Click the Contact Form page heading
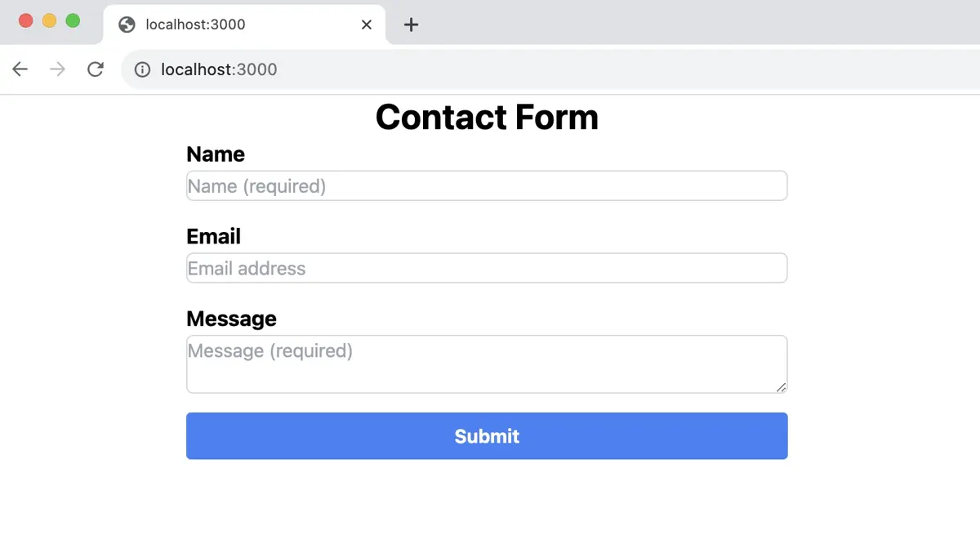 pyautogui.click(x=487, y=117)
